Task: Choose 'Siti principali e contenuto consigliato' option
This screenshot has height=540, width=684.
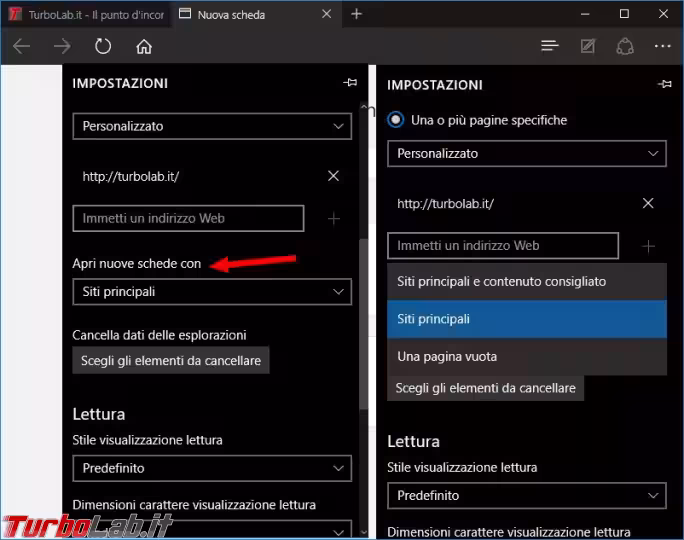Action: coord(527,281)
